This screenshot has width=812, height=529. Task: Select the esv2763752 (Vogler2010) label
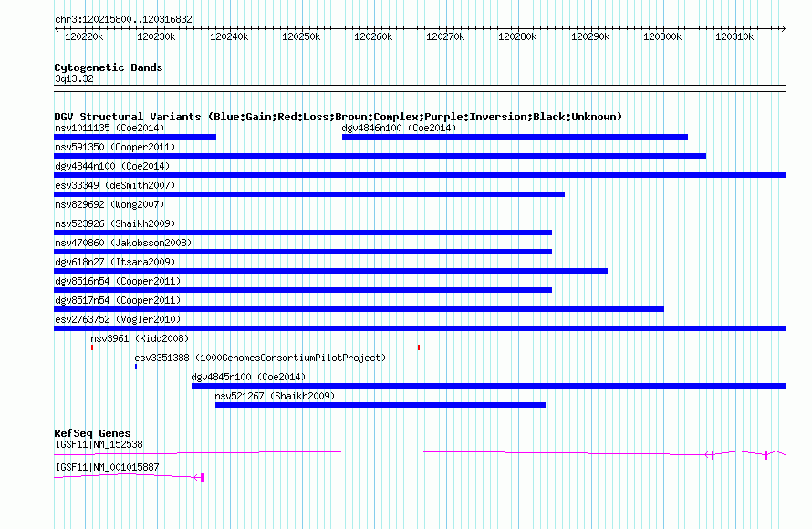pyautogui.click(x=118, y=319)
